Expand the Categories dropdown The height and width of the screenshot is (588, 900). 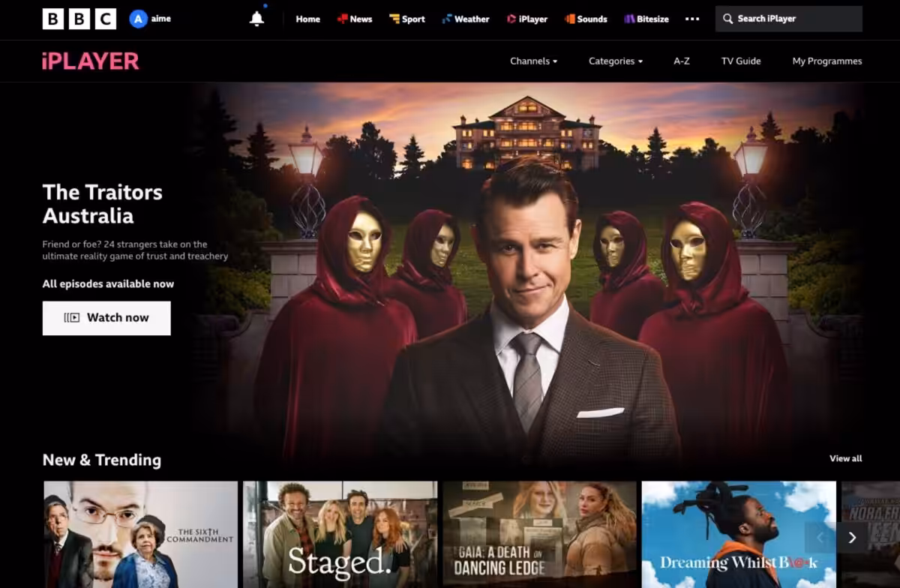click(616, 61)
